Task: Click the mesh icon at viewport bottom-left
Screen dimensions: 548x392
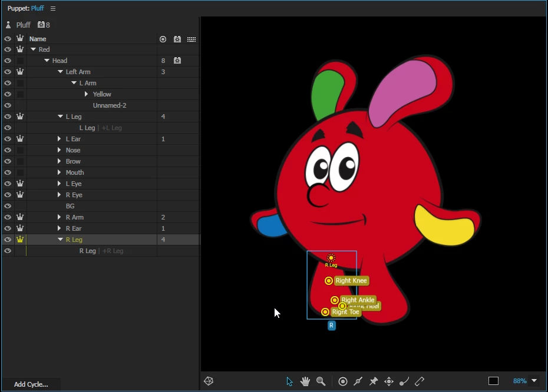Action: click(x=209, y=381)
